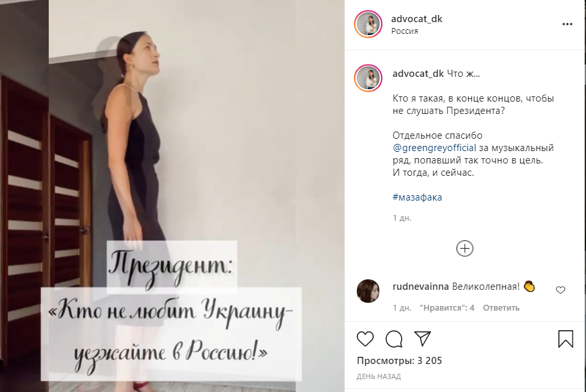Load more comments with plus circle
This screenshot has width=586, height=392.
[x=464, y=249]
